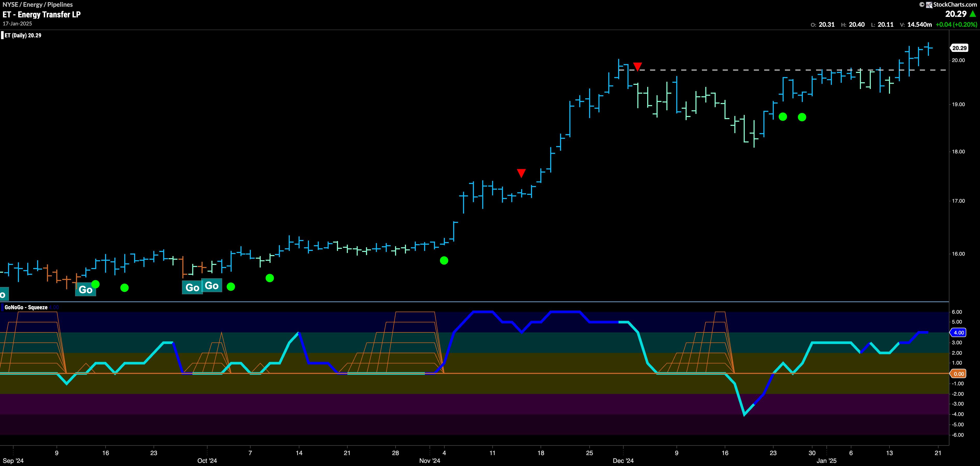980x466 pixels.
Task: Select the green dot under the November 4 bar
Action: (x=444, y=261)
